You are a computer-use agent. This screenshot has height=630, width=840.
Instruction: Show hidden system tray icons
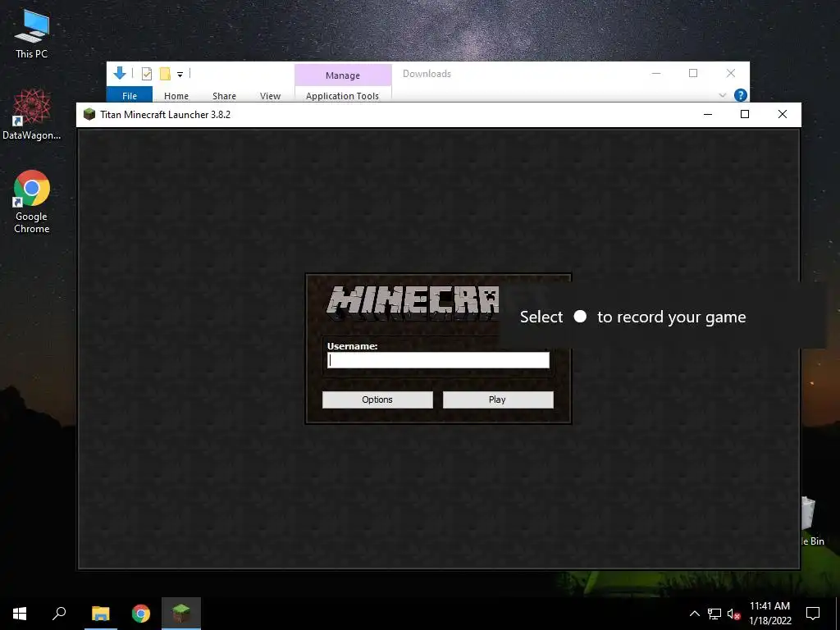click(694, 614)
